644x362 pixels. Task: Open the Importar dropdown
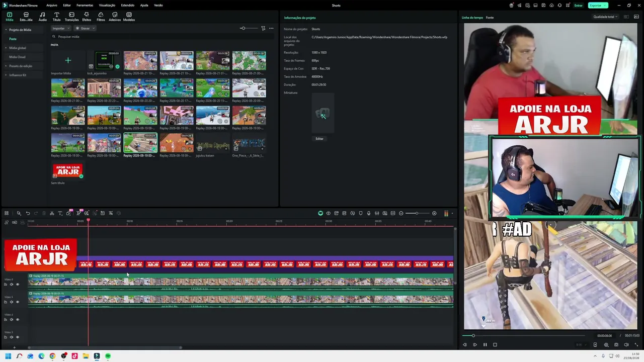[x=60, y=28]
